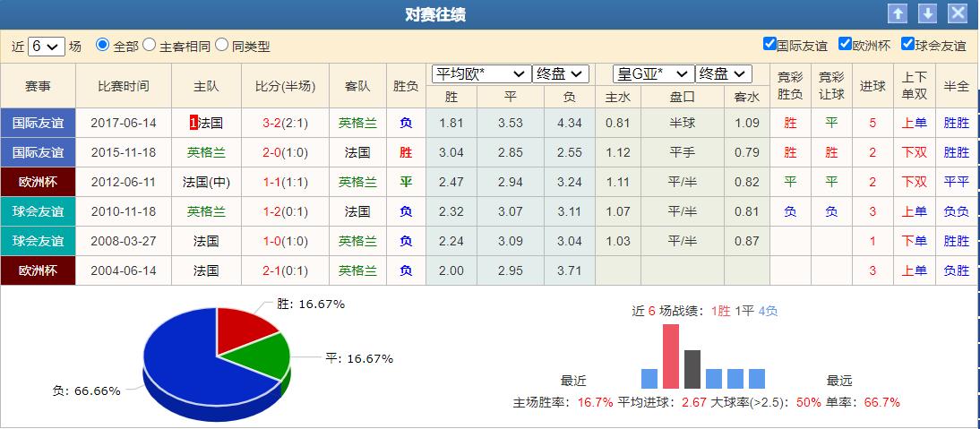Screen dimensions: 980x429
Task: Select the 主客相同 radio button
Action: click(x=149, y=45)
